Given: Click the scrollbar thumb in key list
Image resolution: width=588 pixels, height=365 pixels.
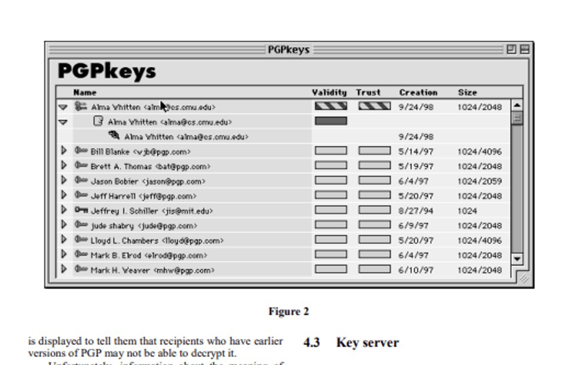Looking at the screenshot, I should (517, 118).
